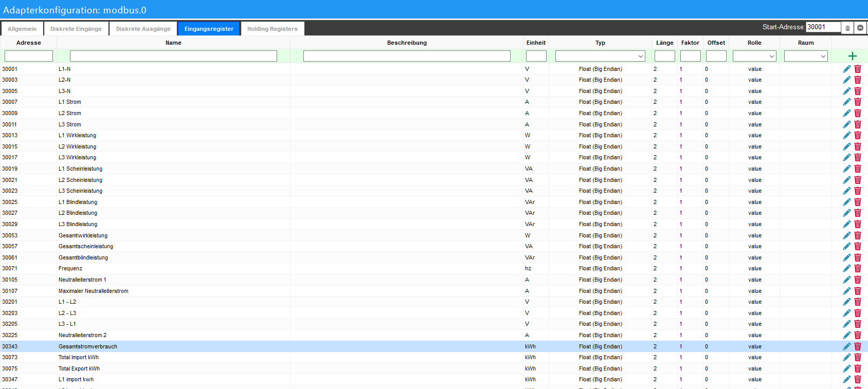Click the L3 Strom name cell

pyautogui.click(x=69, y=124)
